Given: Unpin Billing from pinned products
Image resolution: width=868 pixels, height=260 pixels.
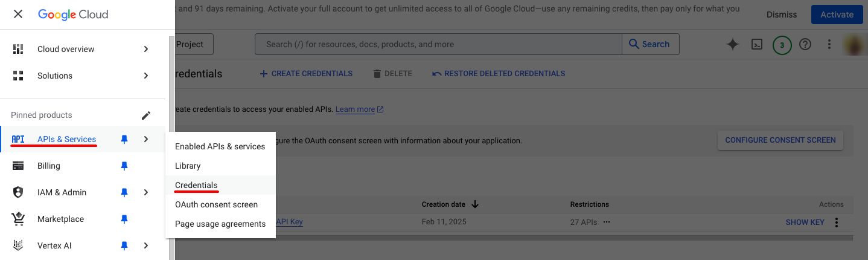Looking at the screenshot, I should pos(124,166).
